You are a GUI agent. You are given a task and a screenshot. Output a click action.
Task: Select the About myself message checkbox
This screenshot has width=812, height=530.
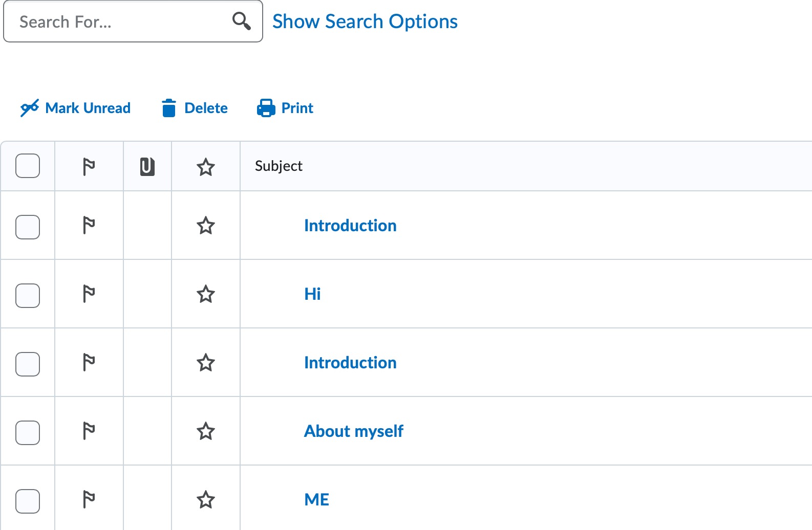(x=28, y=432)
